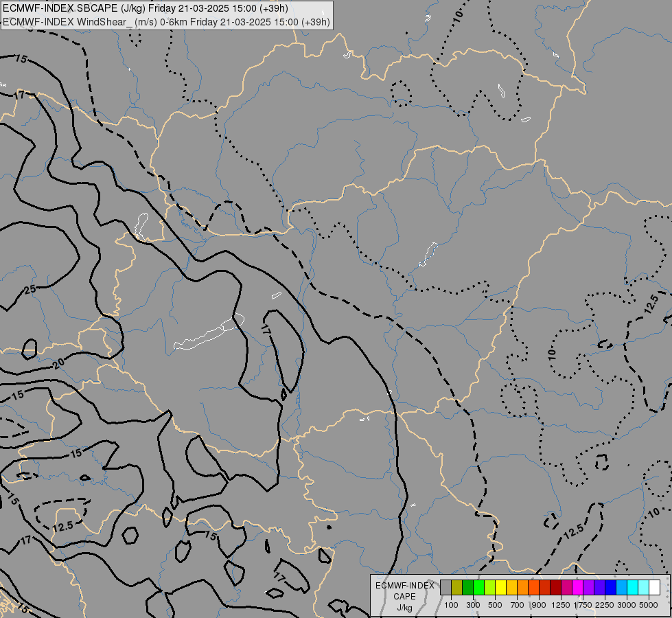
Task: Click the bright magenta legend swatch
Action: tap(577, 587)
